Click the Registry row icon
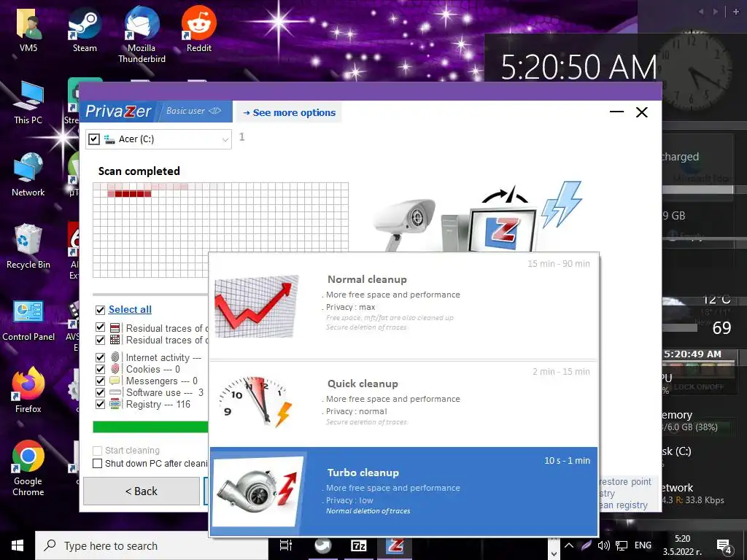Screen dimensions: 747x560 click(115, 404)
